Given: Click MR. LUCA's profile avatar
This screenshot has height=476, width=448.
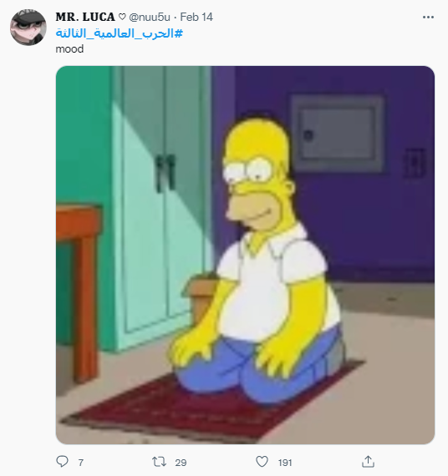Looking at the screenshot, I should coord(28,28).
